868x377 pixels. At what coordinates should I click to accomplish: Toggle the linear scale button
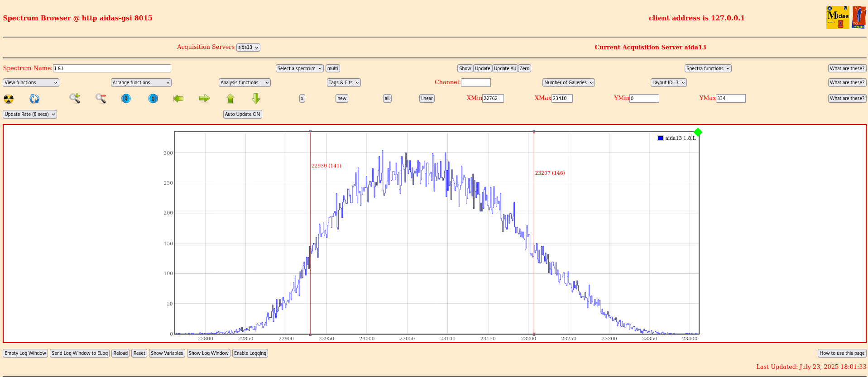tap(427, 98)
